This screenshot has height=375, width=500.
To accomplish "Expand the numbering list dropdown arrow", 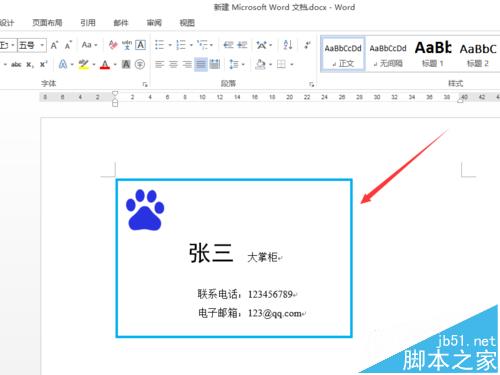I will [x=191, y=45].
